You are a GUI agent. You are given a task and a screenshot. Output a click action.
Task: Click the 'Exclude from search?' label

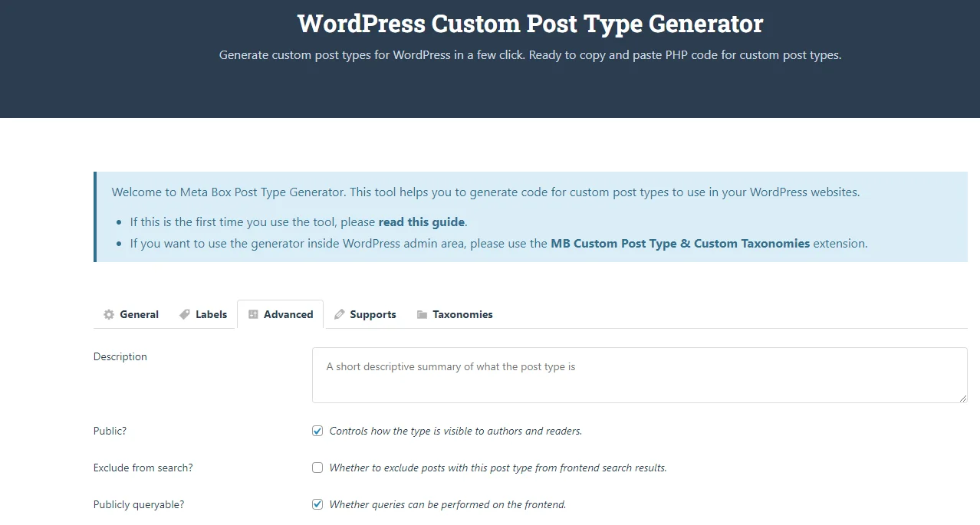click(x=143, y=468)
